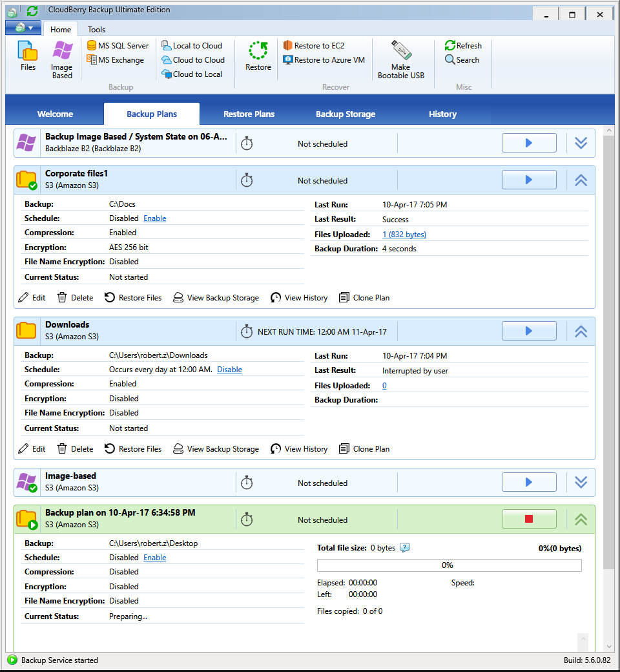Collapse the Backup plan on 10-Apr-17 details
Viewport: 620px width, 672px height.
[581, 520]
